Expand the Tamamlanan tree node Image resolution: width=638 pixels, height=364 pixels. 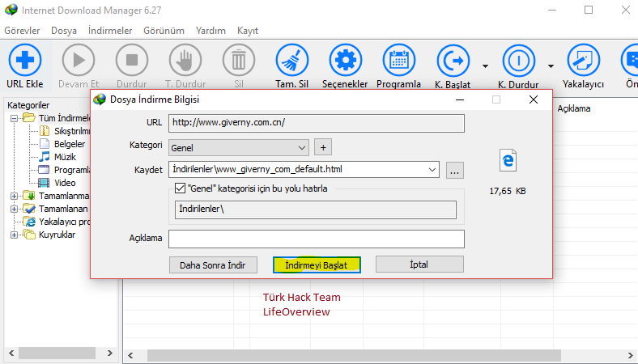(x=15, y=209)
